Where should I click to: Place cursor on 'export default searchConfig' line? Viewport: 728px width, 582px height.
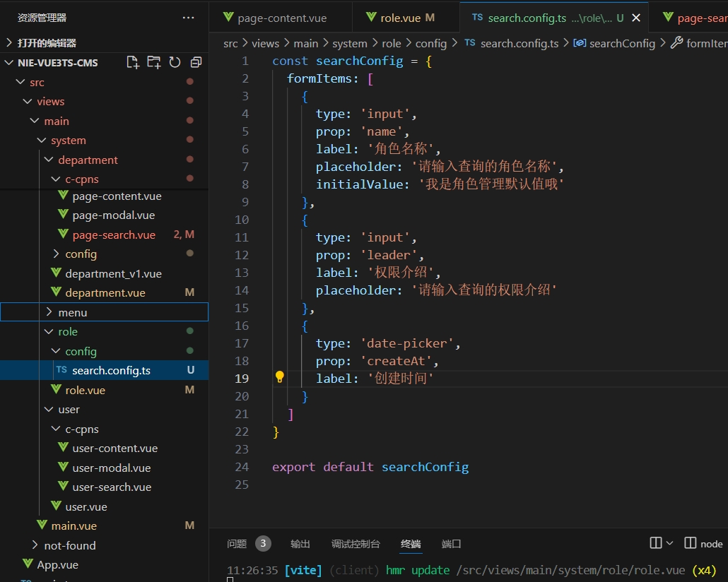tap(370, 467)
